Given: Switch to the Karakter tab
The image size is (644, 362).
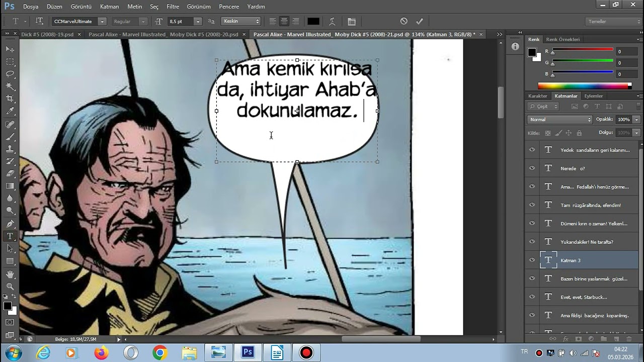Looking at the screenshot, I should tap(537, 96).
